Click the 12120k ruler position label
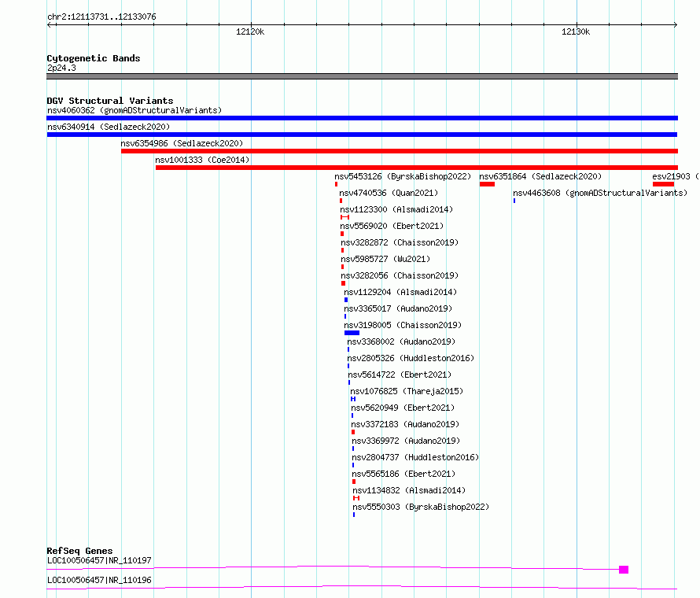This screenshot has height=598, width=700. click(x=250, y=31)
